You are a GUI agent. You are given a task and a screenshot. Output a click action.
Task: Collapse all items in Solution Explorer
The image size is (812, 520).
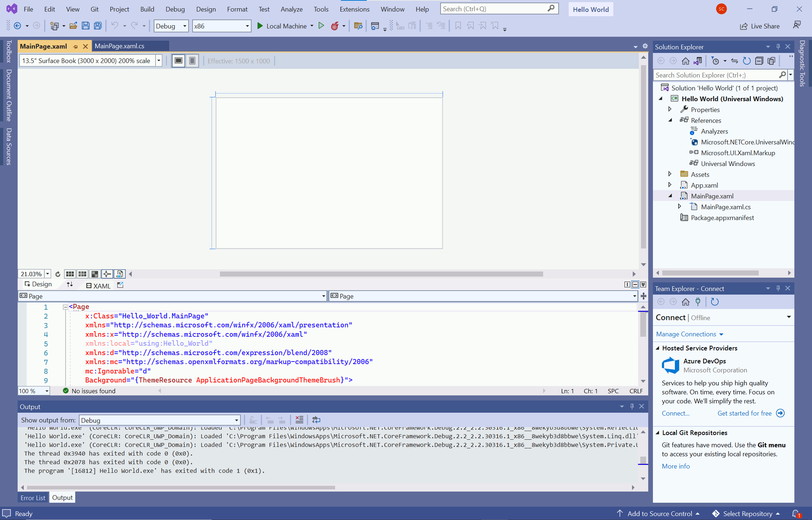[759, 60]
